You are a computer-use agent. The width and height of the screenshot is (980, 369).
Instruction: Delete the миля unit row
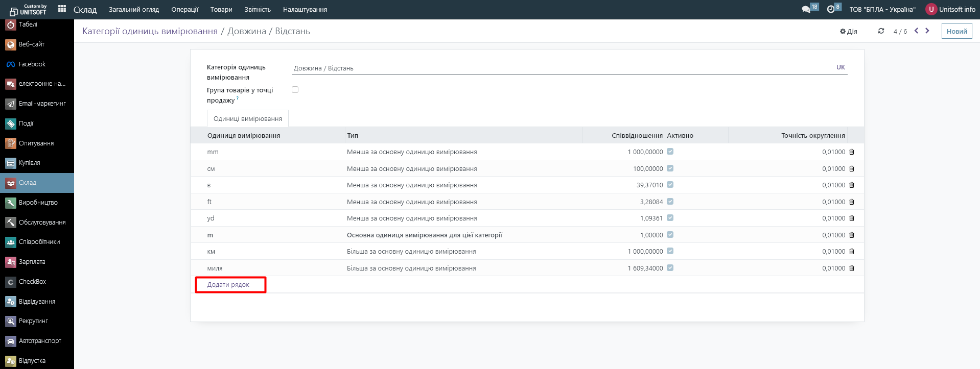[x=852, y=268]
